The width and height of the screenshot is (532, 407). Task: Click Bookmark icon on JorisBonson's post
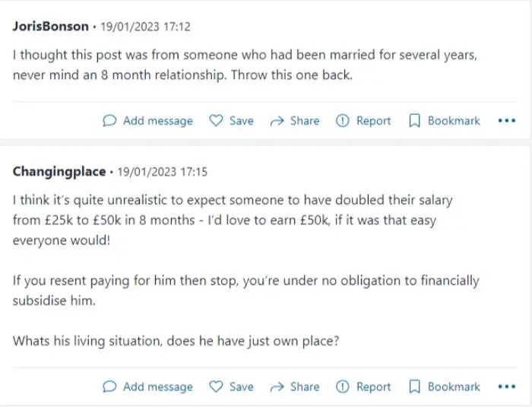click(414, 121)
